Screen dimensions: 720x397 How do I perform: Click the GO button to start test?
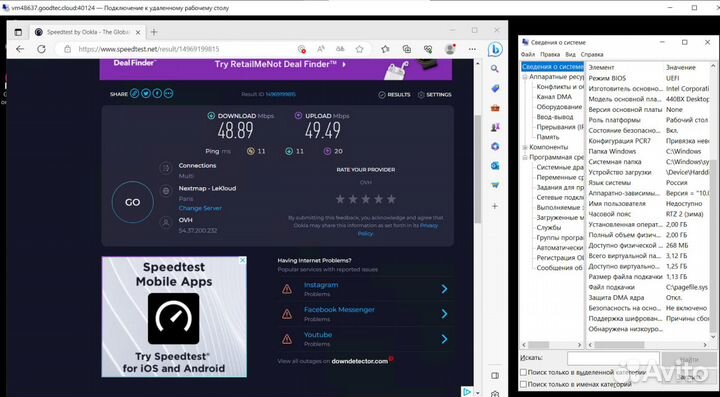[133, 202]
